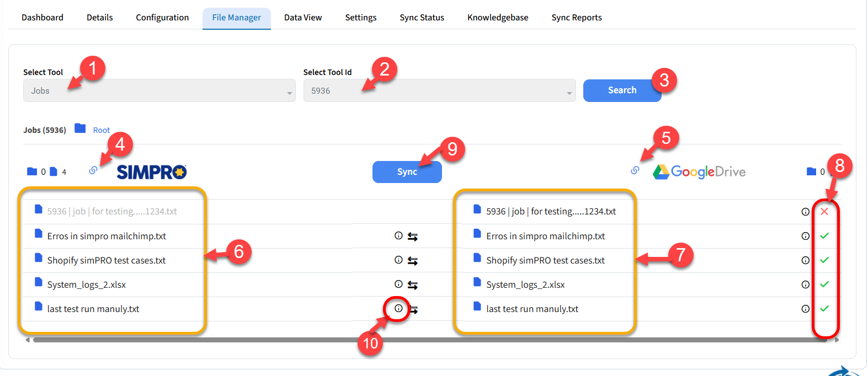Click green checkmark for last test run manuly.txt
The width and height of the screenshot is (868, 376).
coord(824,309)
